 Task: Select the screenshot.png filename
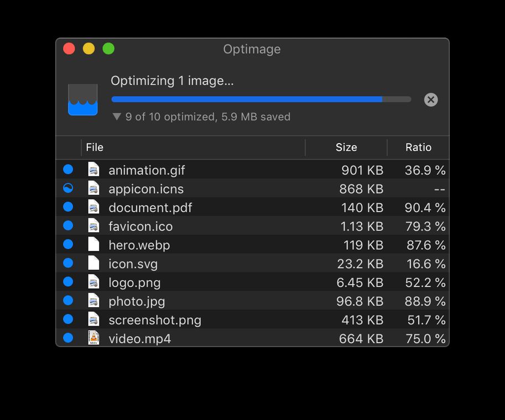(155, 321)
